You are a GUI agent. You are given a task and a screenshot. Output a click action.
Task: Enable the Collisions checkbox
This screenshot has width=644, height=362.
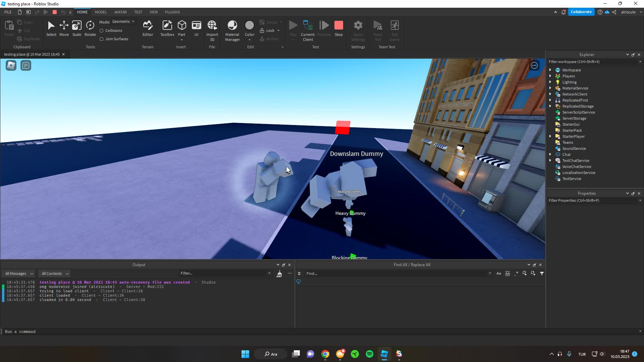pos(102,31)
